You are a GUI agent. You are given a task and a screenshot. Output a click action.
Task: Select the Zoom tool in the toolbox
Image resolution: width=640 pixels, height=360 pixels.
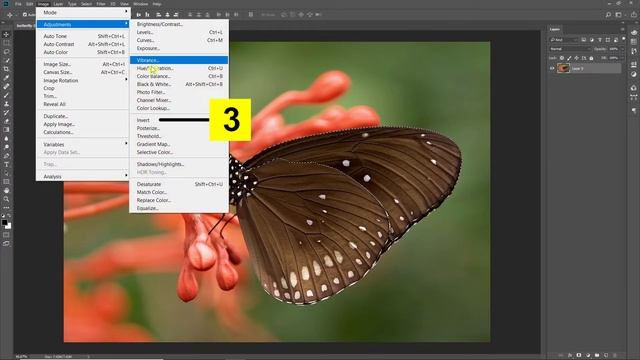[6, 199]
